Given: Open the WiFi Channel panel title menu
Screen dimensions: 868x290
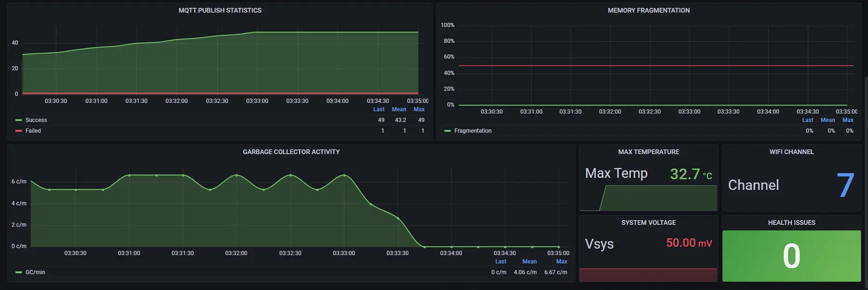Looking at the screenshot, I should point(792,152).
